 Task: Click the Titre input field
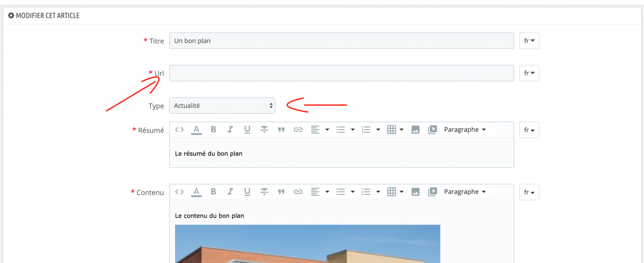341,41
